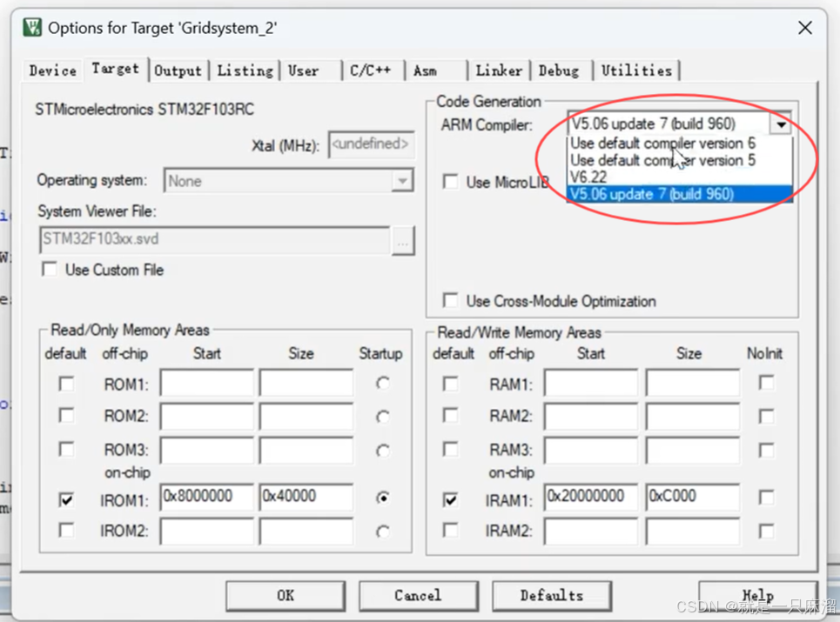Select 'Use default compiler version 6' option
The height and width of the screenshot is (622, 840).
click(x=679, y=144)
